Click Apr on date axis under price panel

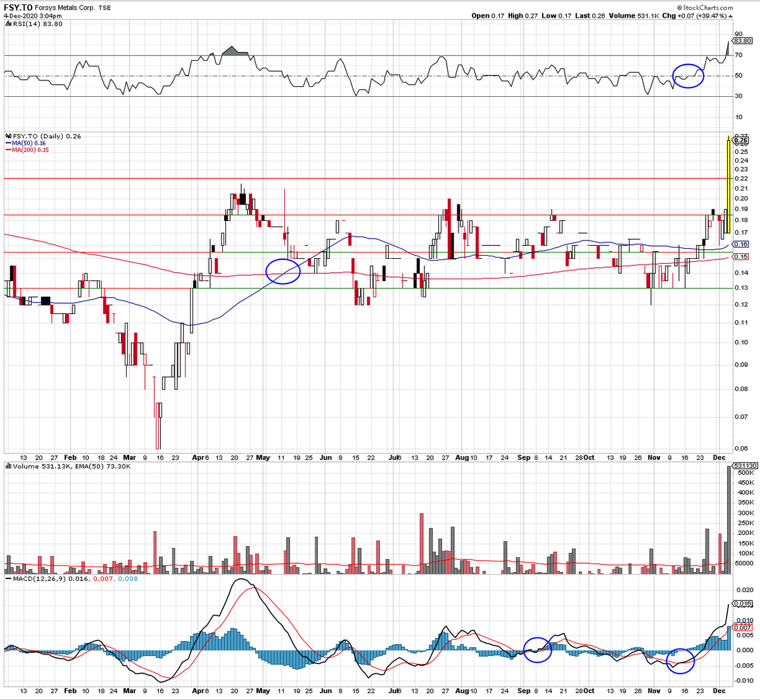(x=198, y=457)
